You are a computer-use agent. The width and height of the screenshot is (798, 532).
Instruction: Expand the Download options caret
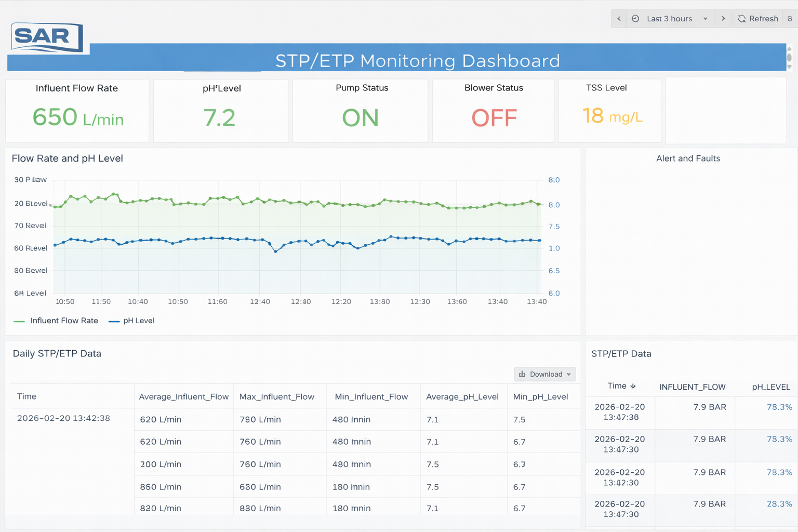[x=569, y=374]
